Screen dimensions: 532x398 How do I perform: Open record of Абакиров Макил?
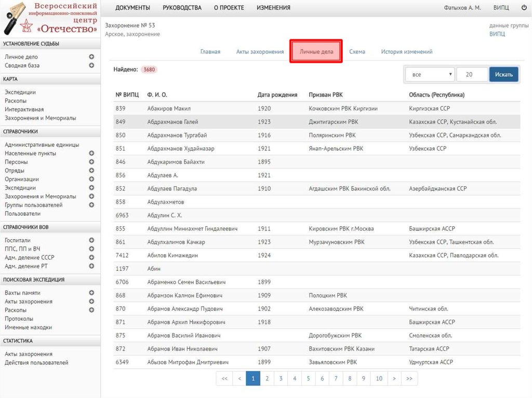(169, 108)
